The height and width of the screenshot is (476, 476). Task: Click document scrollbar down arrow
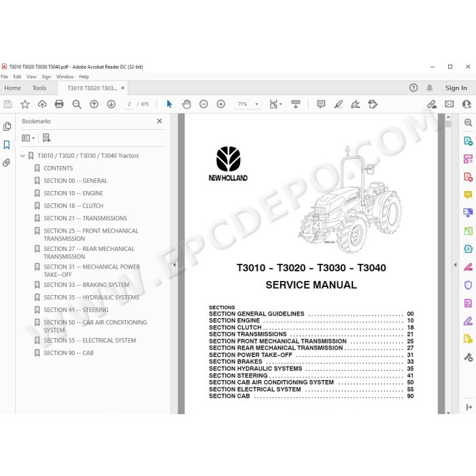(448, 412)
